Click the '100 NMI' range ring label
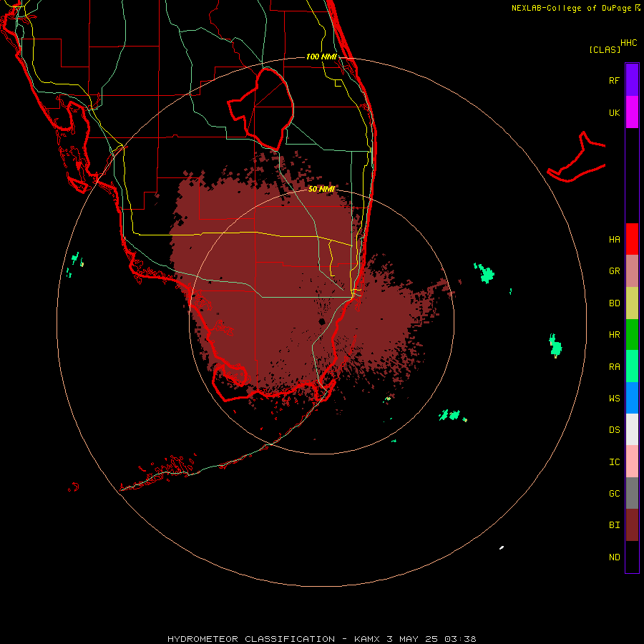 tap(321, 57)
